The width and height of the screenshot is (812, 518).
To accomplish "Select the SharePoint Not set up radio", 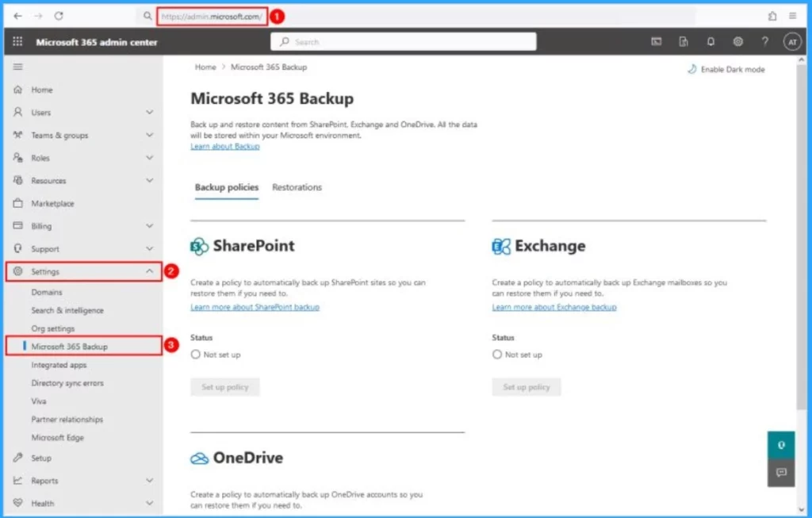I will [195, 355].
